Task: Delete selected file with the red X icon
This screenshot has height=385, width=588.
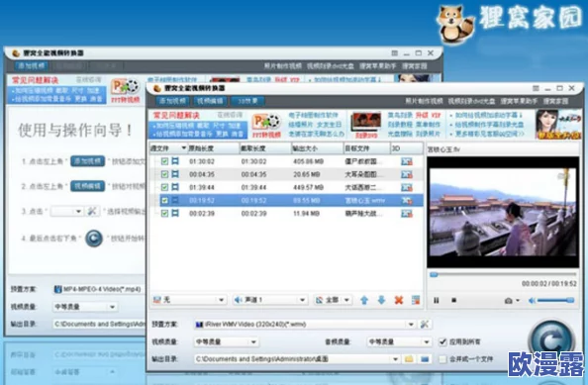Action: pos(399,300)
